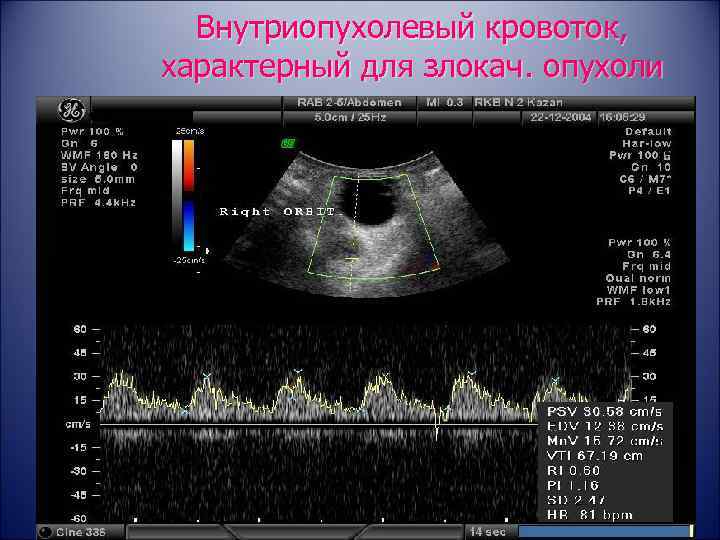Click the Doppler sample gate on the dotted cursor line
The width and height of the screenshot is (720, 540).
point(352,259)
